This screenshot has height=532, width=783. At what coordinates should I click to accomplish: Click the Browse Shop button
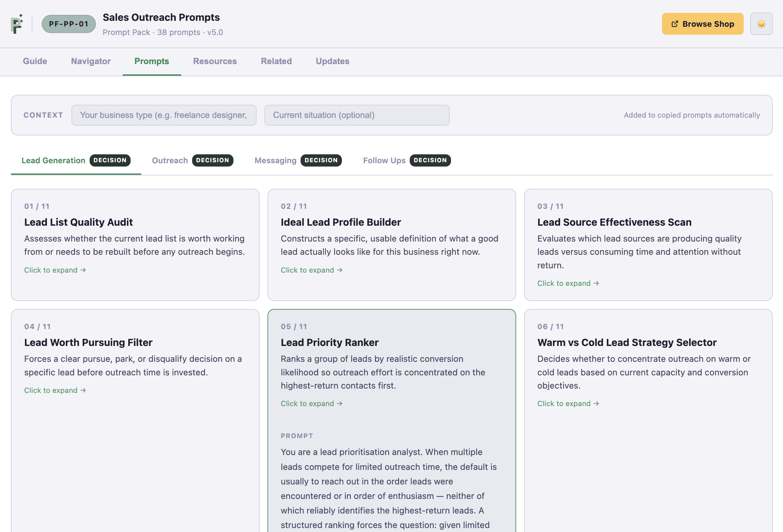click(702, 24)
